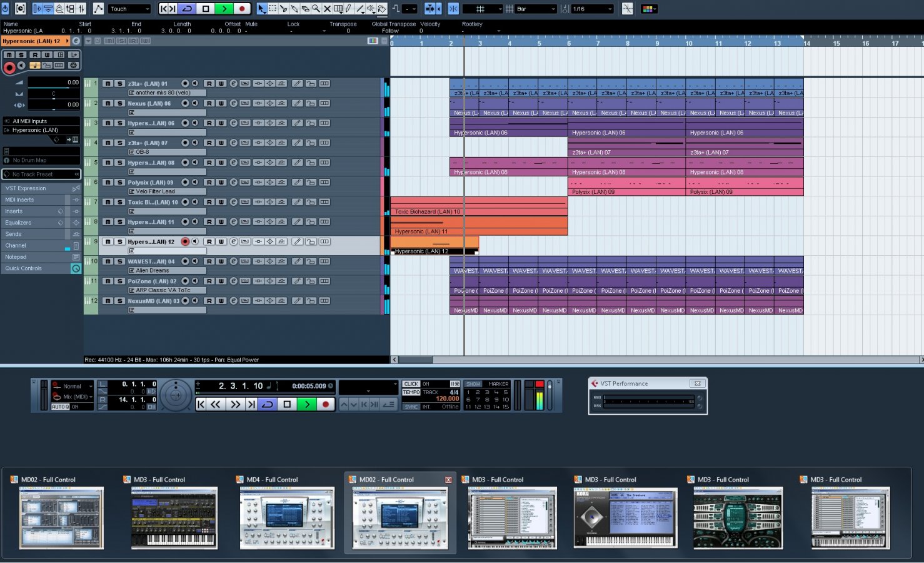Click red Record button in transport panel
924x563 pixels.
(326, 404)
